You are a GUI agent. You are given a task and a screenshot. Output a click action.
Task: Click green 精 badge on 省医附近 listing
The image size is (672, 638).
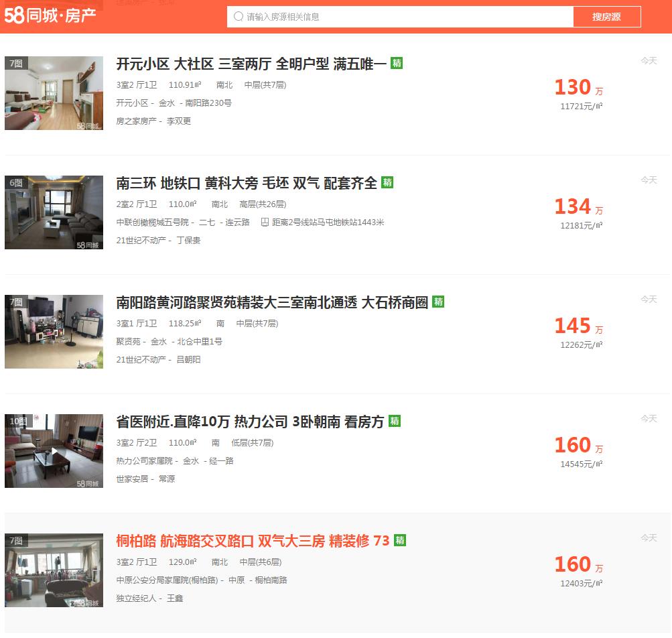[x=394, y=421]
